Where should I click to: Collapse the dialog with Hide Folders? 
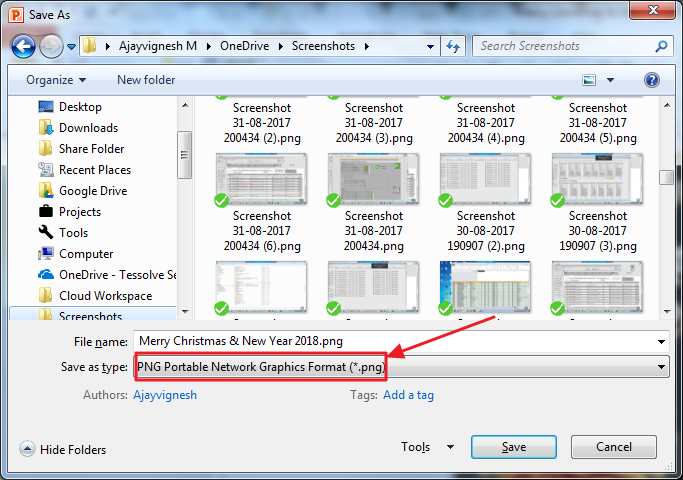point(63,450)
